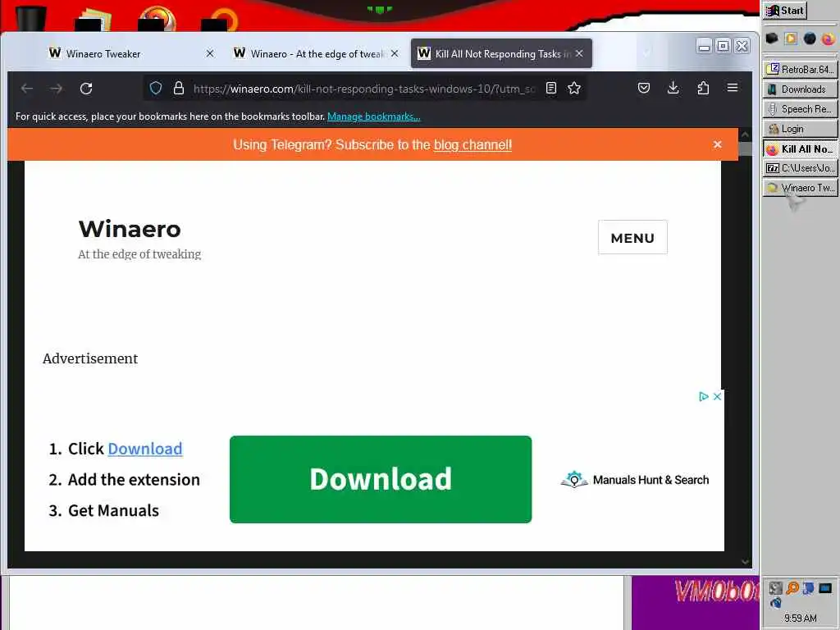
Task: Open the Firefox downloads panel
Action: (x=673, y=88)
